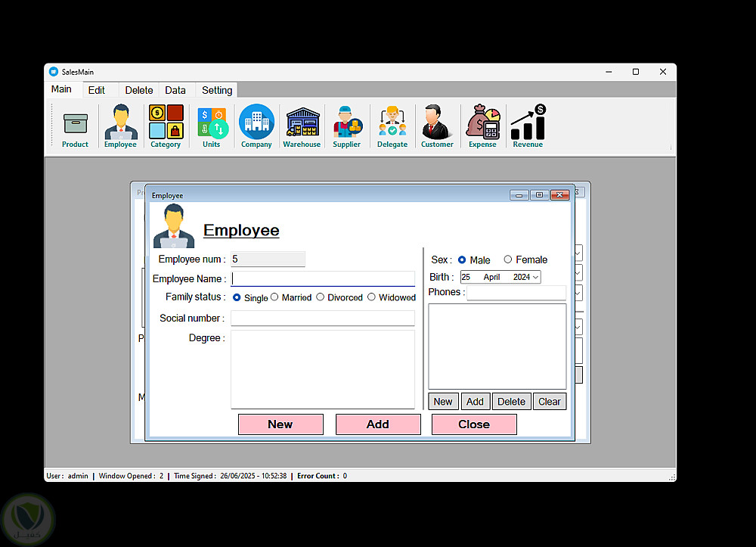The height and width of the screenshot is (547, 756).
Task: Focus the Degree text area
Action: pos(323,369)
